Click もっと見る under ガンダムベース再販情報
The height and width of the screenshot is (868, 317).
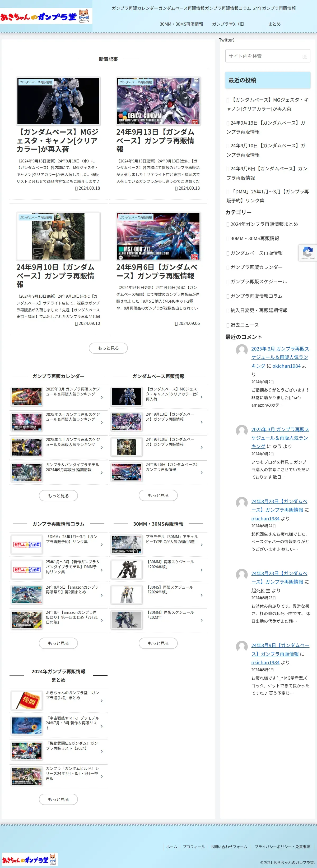point(158,495)
